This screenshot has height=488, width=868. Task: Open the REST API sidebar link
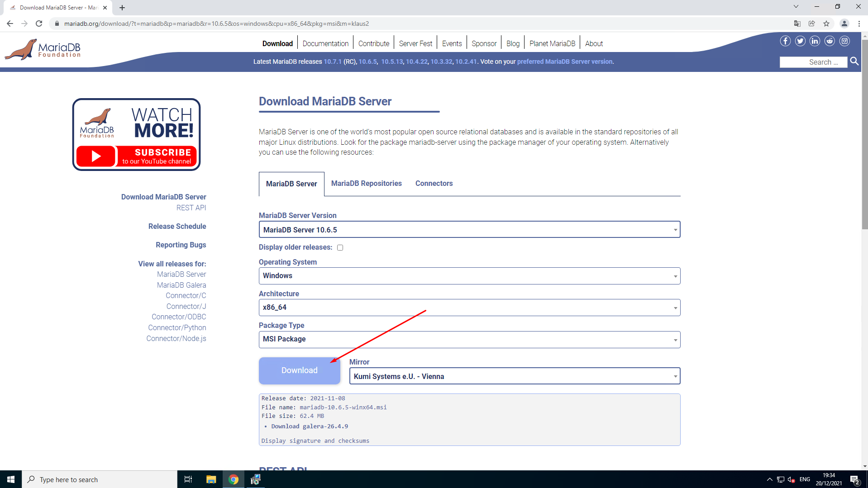pyautogui.click(x=191, y=208)
